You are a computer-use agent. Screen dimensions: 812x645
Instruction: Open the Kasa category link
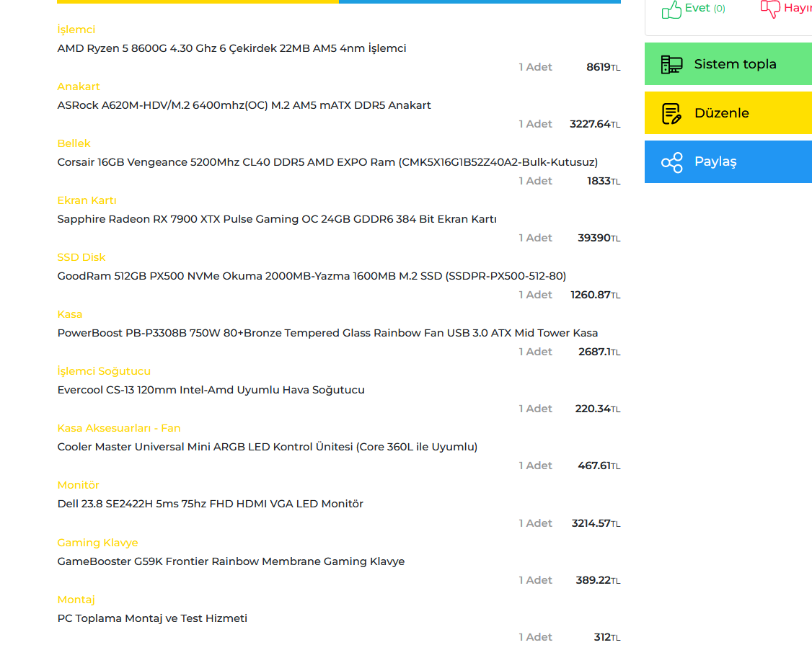(x=69, y=314)
